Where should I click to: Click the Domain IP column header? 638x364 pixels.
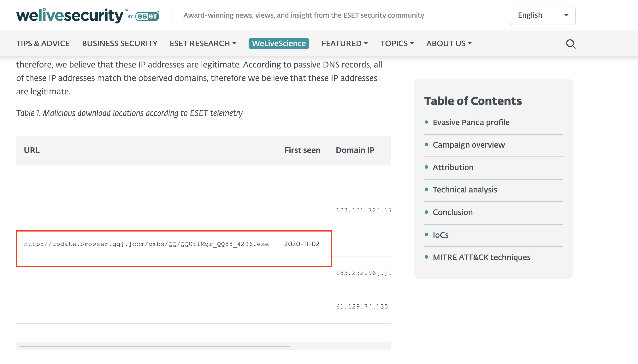point(355,150)
